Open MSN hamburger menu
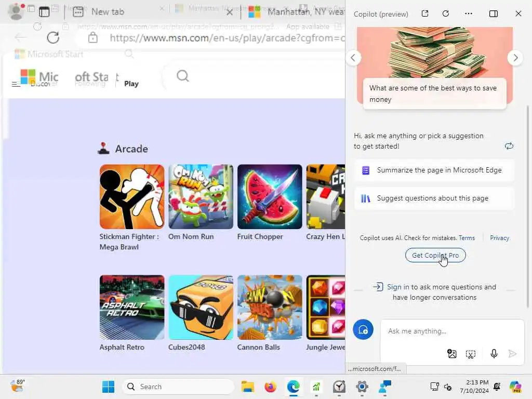The width and height of the screenshot is (532, 399). click(x=16, y=84)
